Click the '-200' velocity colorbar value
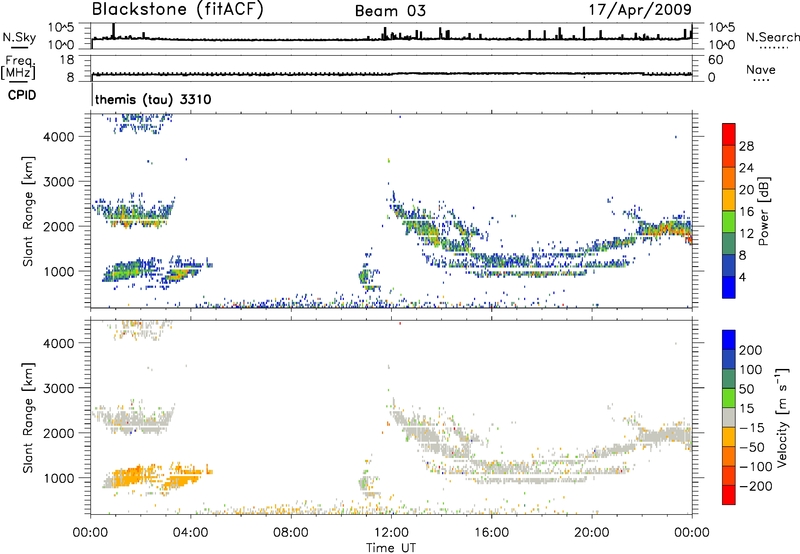This screenshot has width=800, height=554. (756, 486)
